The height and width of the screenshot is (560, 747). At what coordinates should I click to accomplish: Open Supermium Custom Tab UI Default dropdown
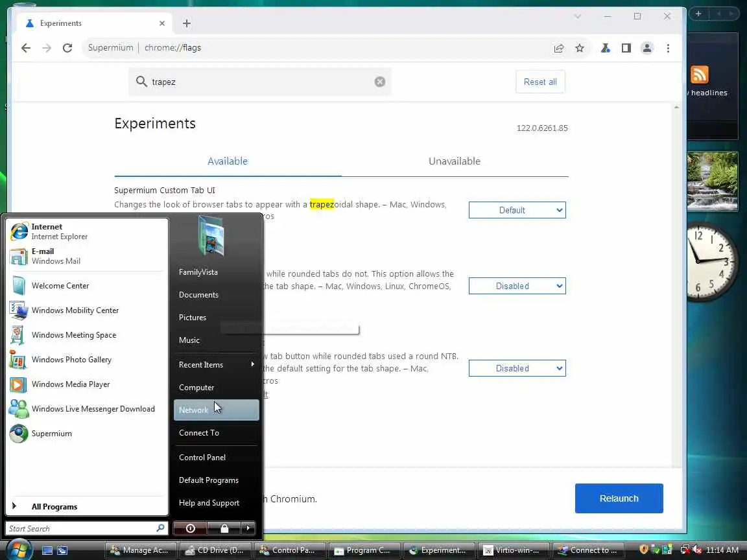pos(517,210)
